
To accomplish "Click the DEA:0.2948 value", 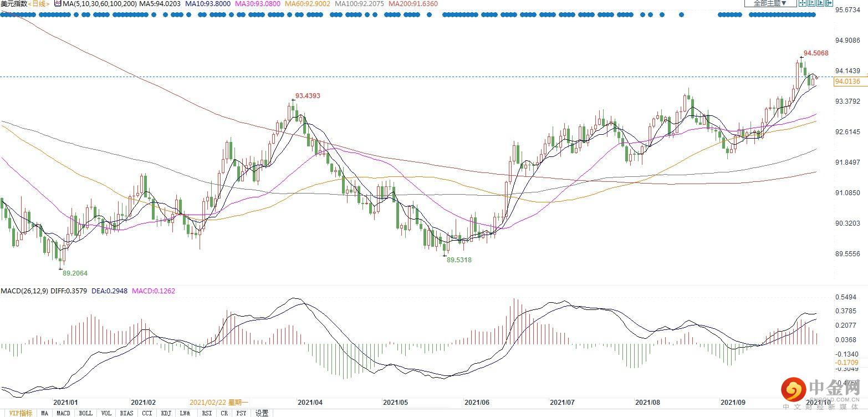I will 109,291.
